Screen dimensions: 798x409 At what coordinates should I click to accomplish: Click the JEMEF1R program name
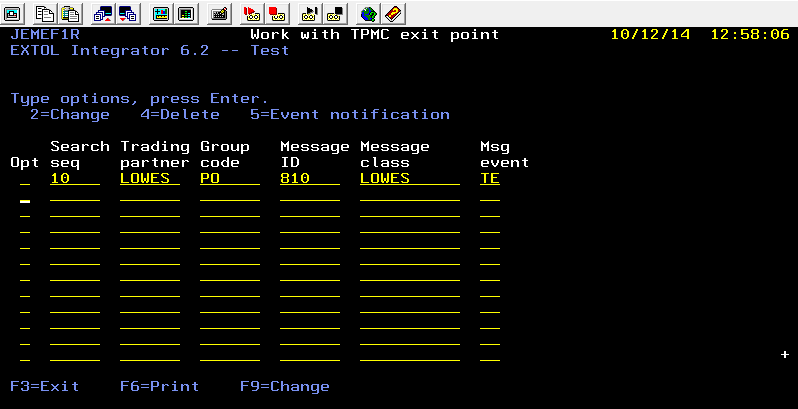(x=45, y=35)
